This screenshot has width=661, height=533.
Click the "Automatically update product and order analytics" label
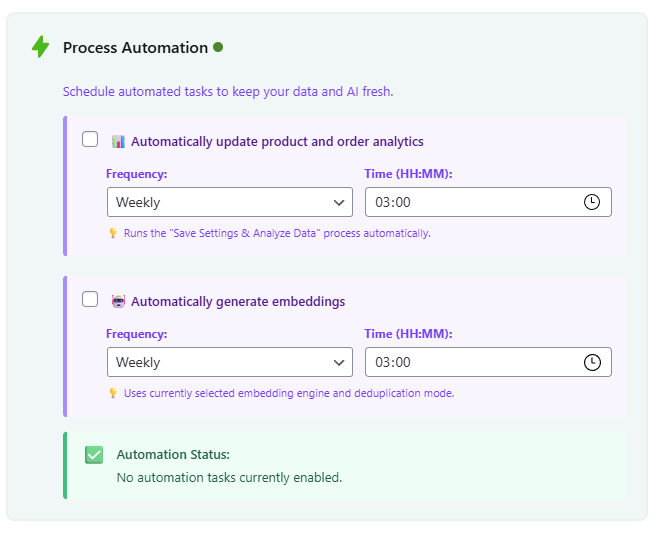pyautogui.click(x=277, y=142)
